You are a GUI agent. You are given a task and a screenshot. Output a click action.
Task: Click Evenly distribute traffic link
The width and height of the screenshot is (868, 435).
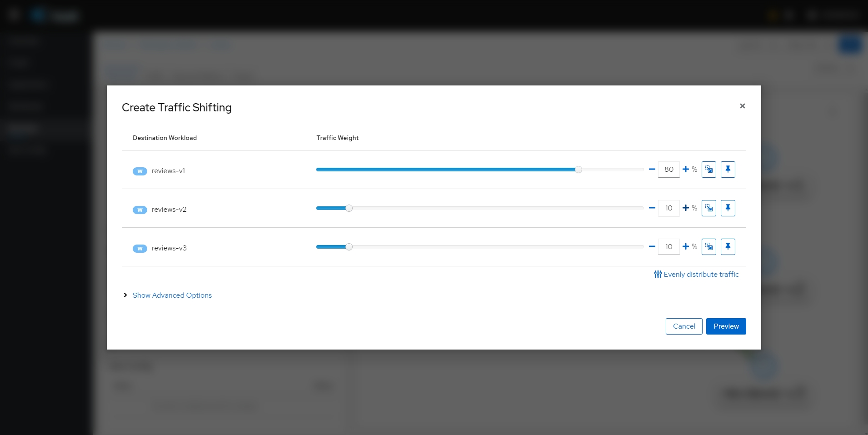[x=696, y=275]
